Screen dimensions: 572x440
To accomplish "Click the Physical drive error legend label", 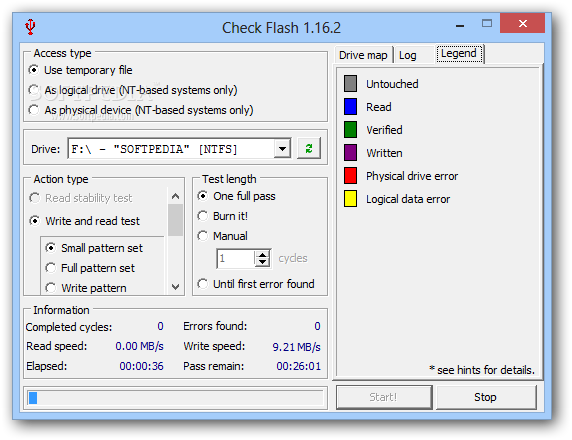I will tap(412, 176).
